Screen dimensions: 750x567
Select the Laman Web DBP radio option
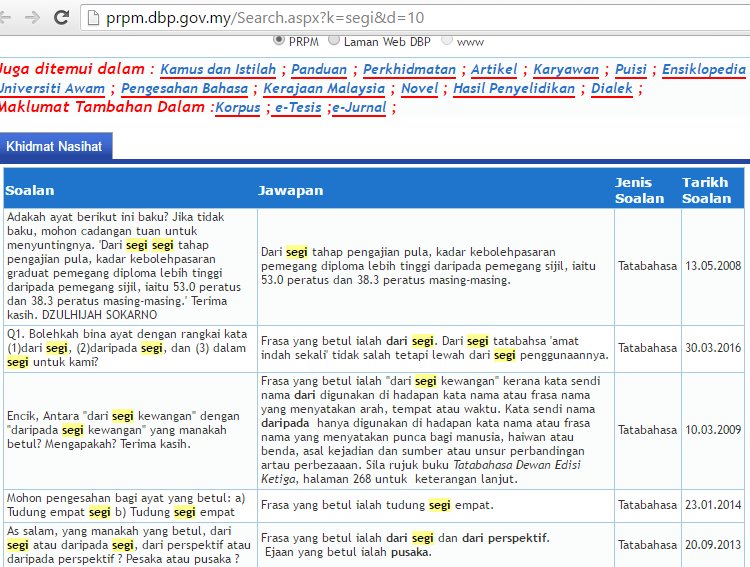coord(334,40)
